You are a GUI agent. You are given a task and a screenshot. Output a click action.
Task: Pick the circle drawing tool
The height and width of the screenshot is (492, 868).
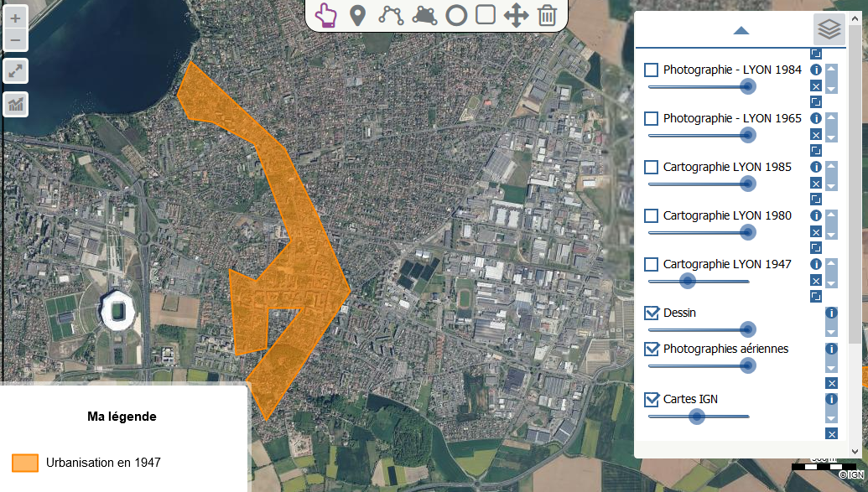[455, 15]
